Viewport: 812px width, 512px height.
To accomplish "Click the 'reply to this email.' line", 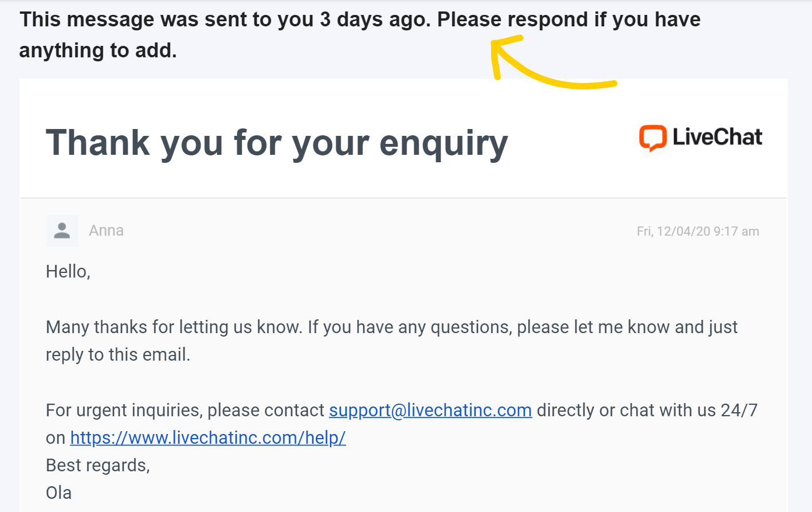I will pos(118,354).
